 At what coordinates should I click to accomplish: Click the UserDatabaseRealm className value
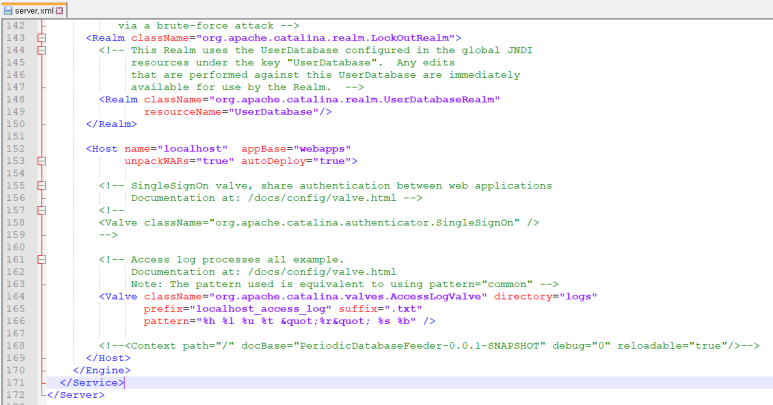click(x=355, y=100)
